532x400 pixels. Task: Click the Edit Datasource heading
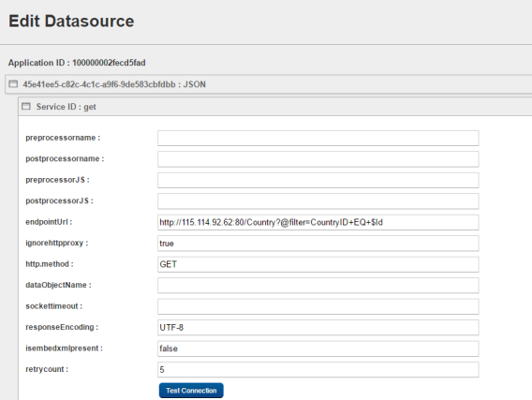point(71,21)
